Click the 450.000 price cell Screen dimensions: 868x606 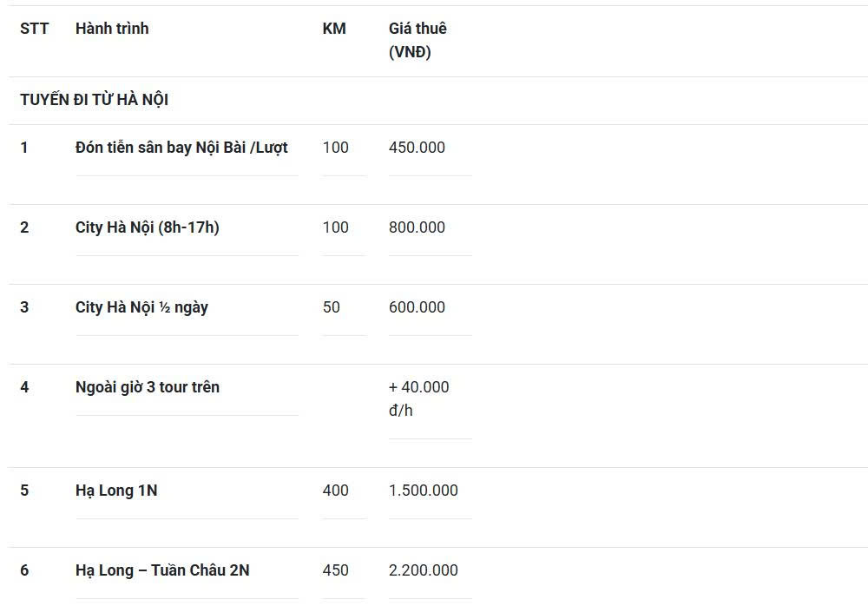point(417,148)
